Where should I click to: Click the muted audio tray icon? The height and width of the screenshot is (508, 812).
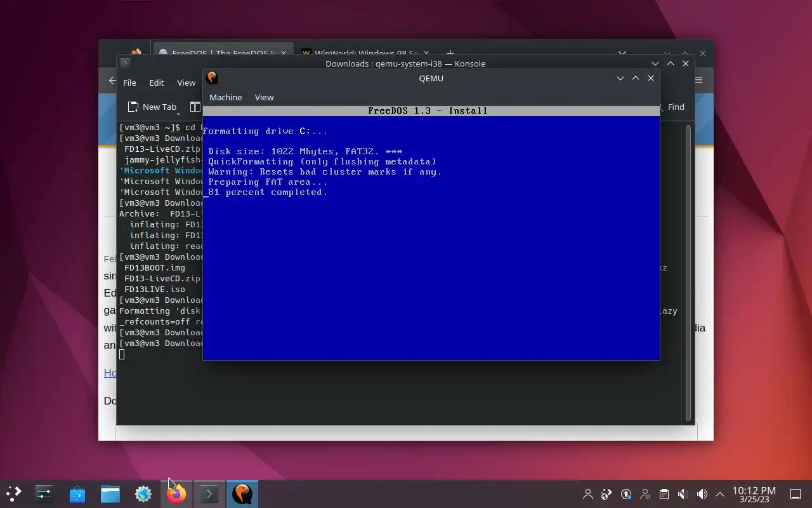coord(683,494)
